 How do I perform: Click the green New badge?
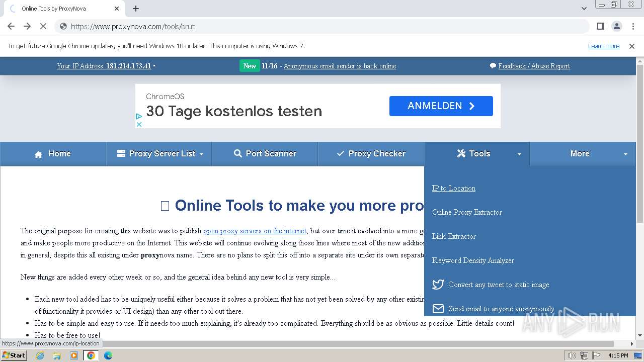pyautogui.click(x=250, y=66)
